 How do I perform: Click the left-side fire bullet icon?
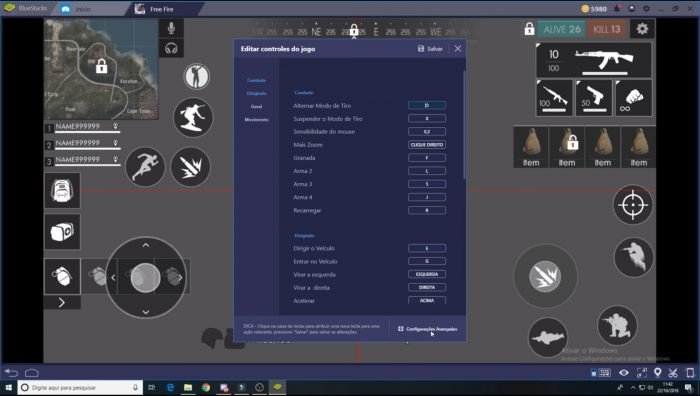[191, 167]
